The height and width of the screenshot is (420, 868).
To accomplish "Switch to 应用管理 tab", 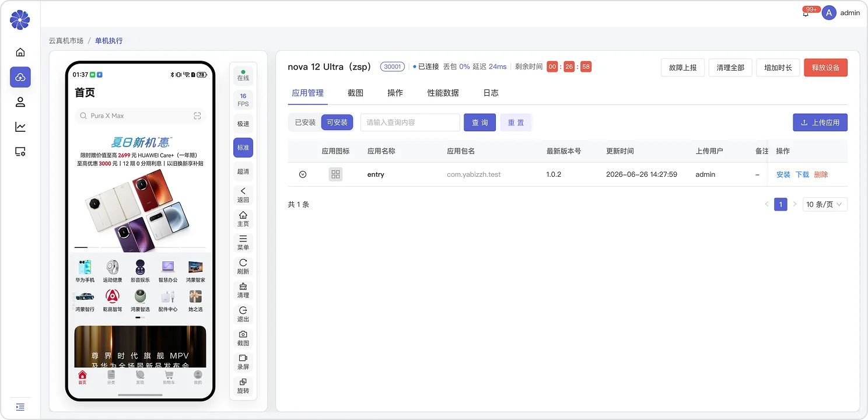I will click(307, 93).
